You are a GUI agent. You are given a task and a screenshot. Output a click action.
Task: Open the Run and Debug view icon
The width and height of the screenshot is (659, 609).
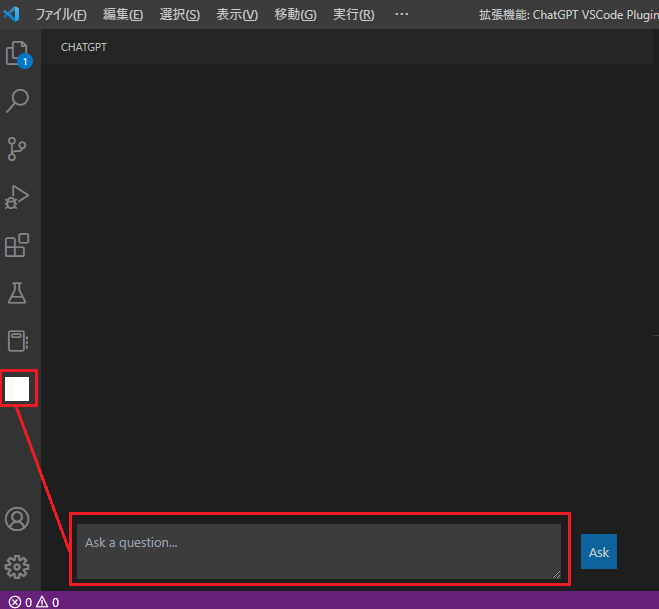click(17, 197)
